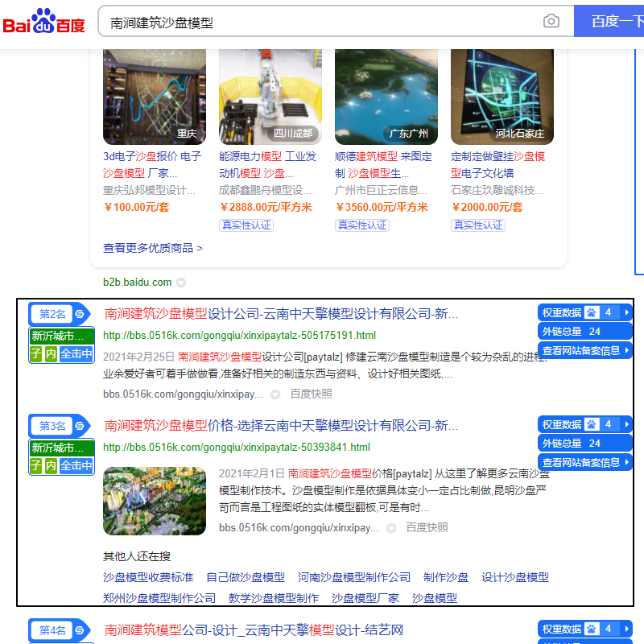The image size is (644, 644).
Task: Open result title 南涧建筑沙盘模型价格
Action: click(281, 426)
